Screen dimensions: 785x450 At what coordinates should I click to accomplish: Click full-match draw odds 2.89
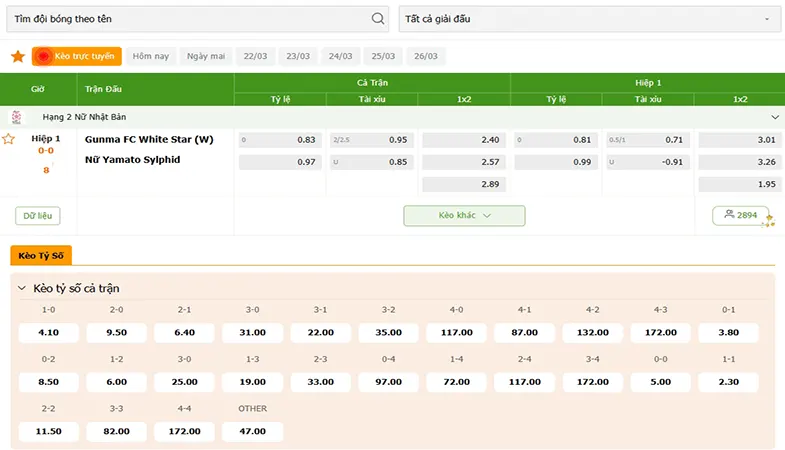pos(464,184)
